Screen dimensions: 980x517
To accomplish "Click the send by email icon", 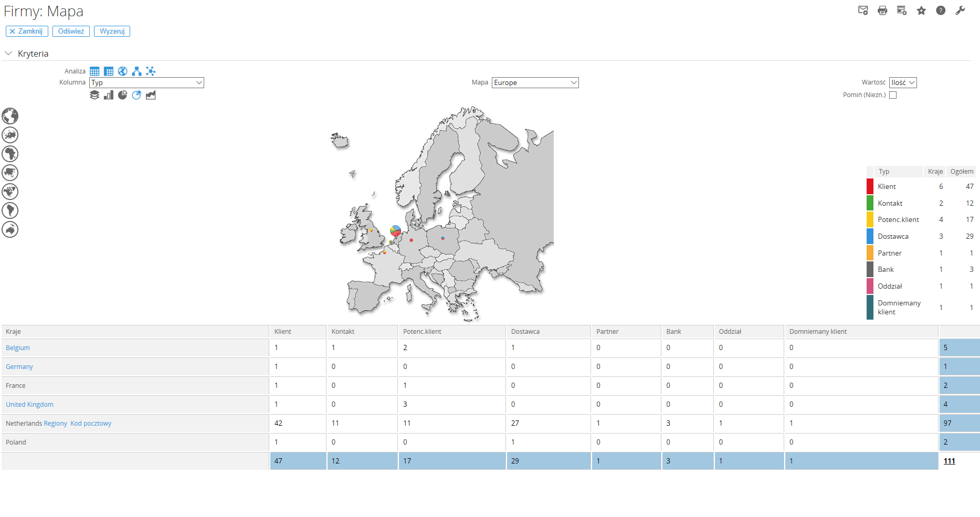I will click(863, 10).
